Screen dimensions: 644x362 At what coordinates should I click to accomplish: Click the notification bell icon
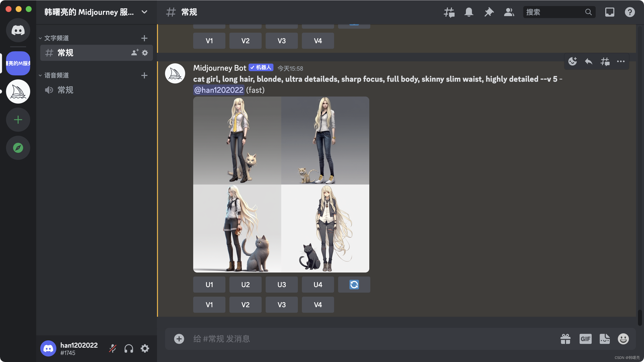tap(469, 12)
